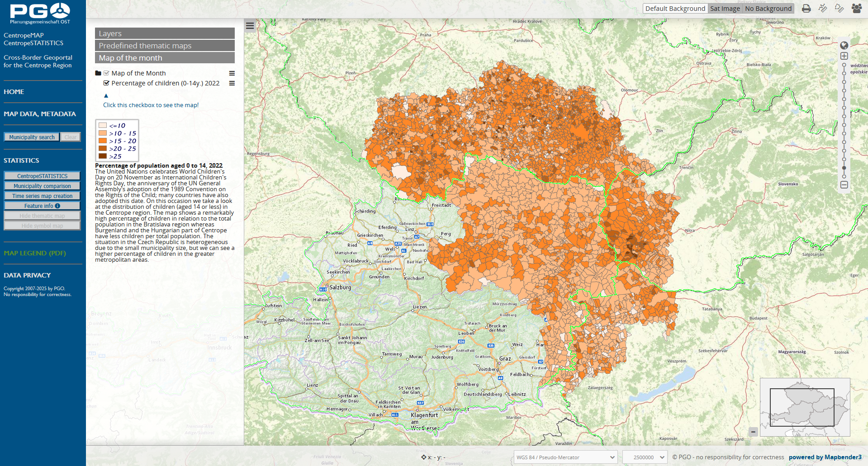Select the measure area tool
This screenshot has height=466, width=868.
pos(839,9)
